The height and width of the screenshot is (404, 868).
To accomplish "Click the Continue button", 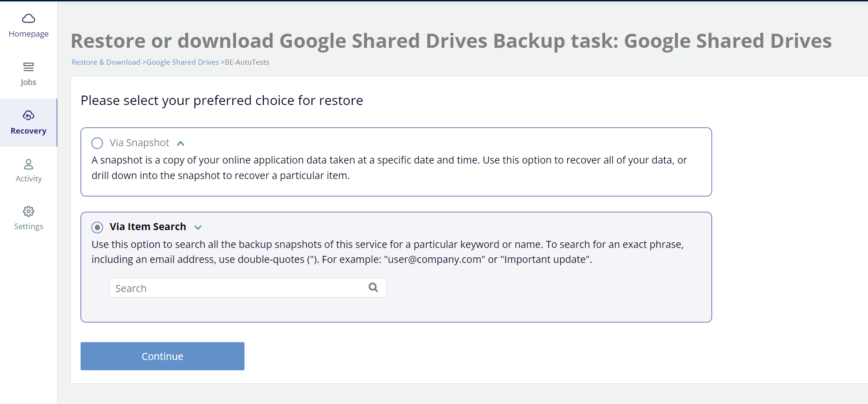I will point(163,356).
